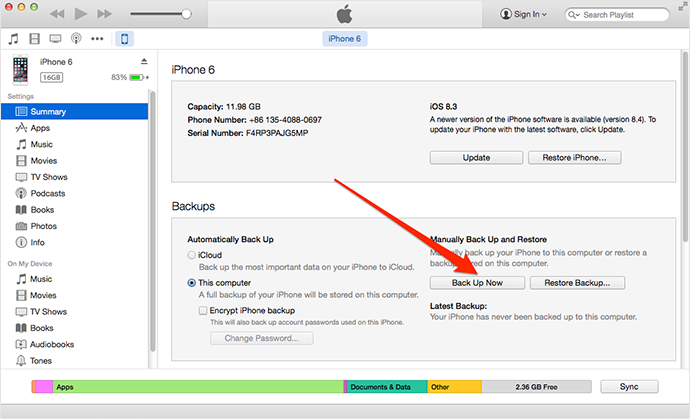Adjust the volume slider knob

pyautogui.click(x=186, y=14)
